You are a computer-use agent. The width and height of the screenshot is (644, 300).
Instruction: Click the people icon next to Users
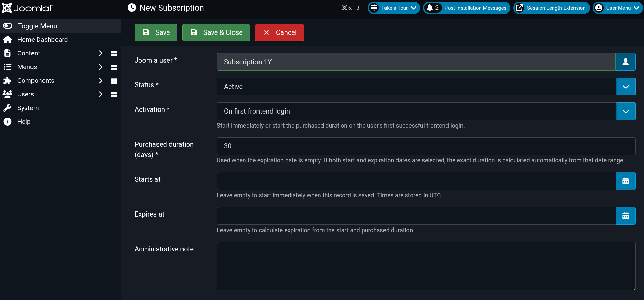click(x=8, y=94)
